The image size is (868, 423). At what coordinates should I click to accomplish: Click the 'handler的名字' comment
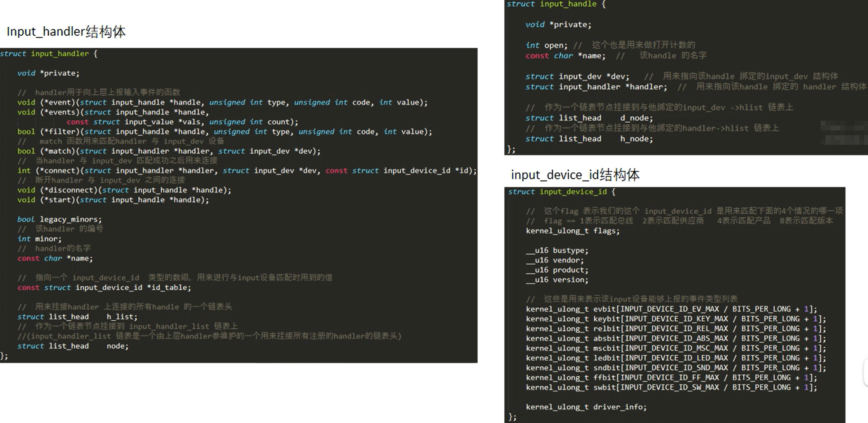click(54, 249)
